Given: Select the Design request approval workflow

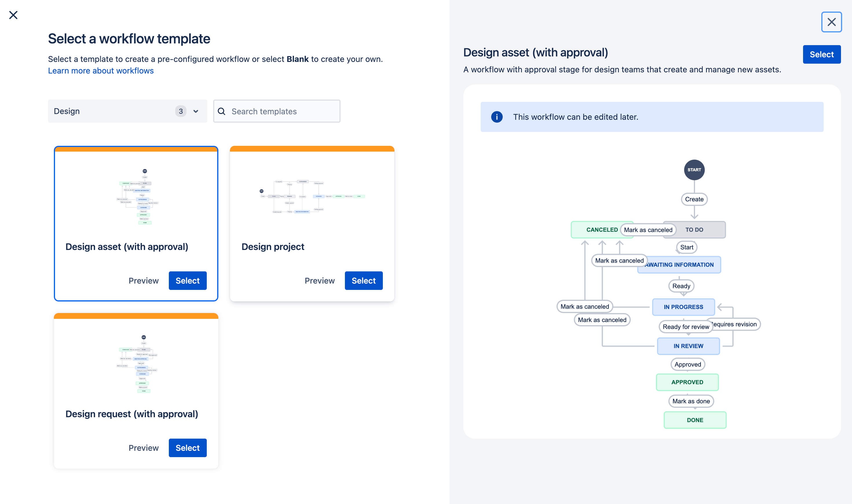Looking at the screenshot, I should coord(187,448).
